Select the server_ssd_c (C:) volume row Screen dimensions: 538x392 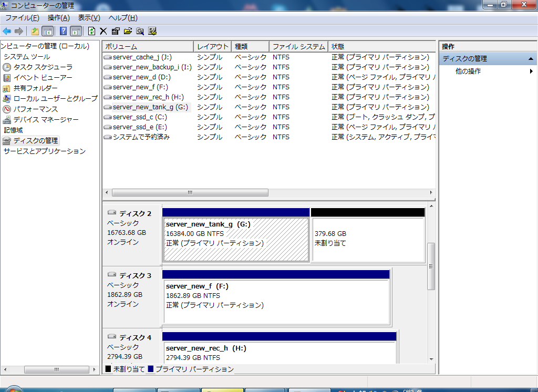click(x=139, y=117)
